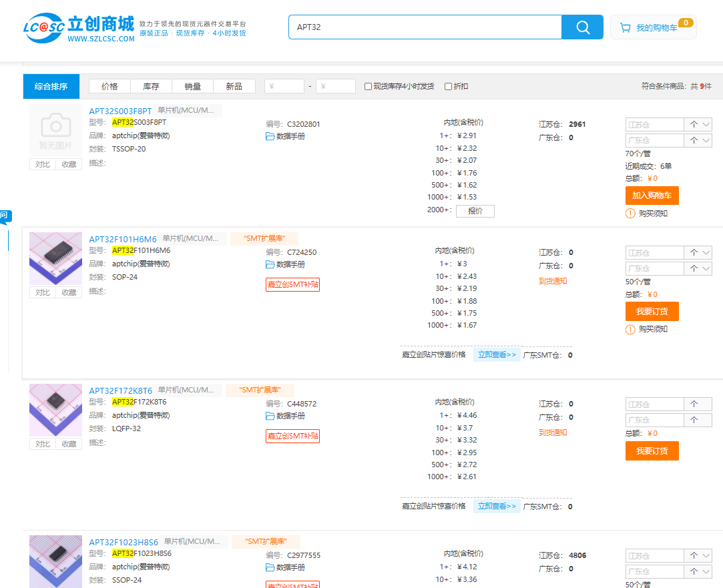The width and height of the screenshot is (723, 588).
Task: Click 立即查看>> in APT32F172K8T6 row
Action: click(x=497, y=507)
